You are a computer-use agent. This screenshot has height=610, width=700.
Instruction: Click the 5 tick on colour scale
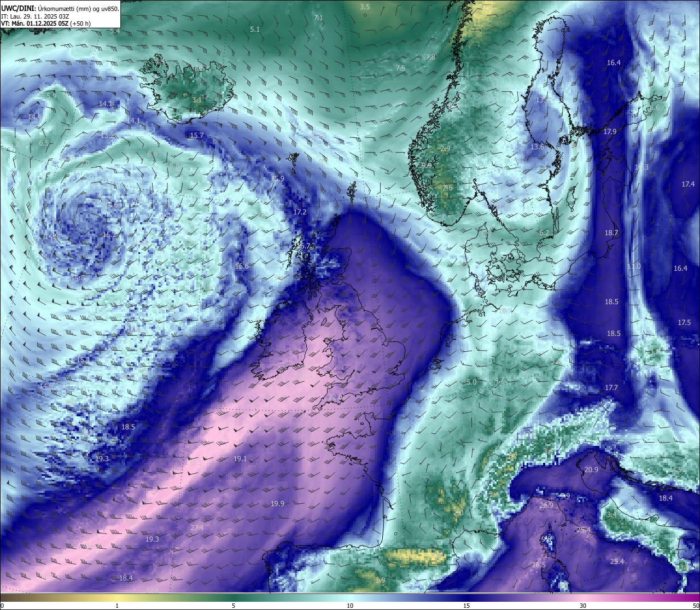(x=234, y=606)
